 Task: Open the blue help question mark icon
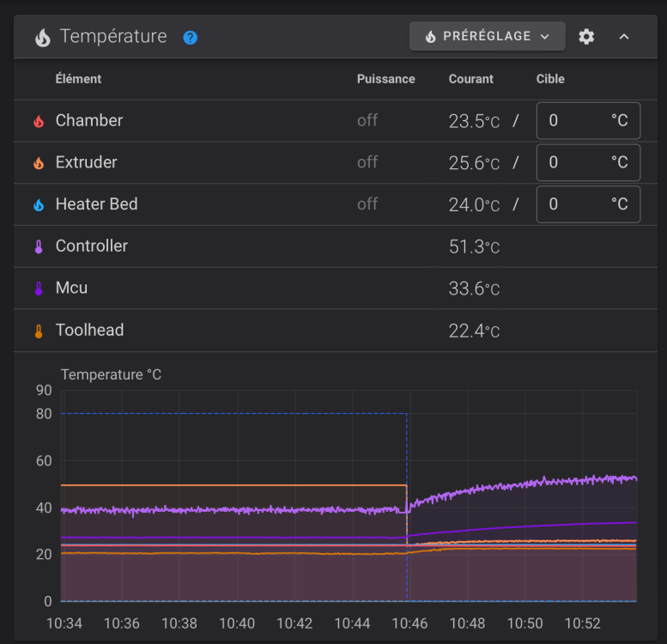pos(191,37)
